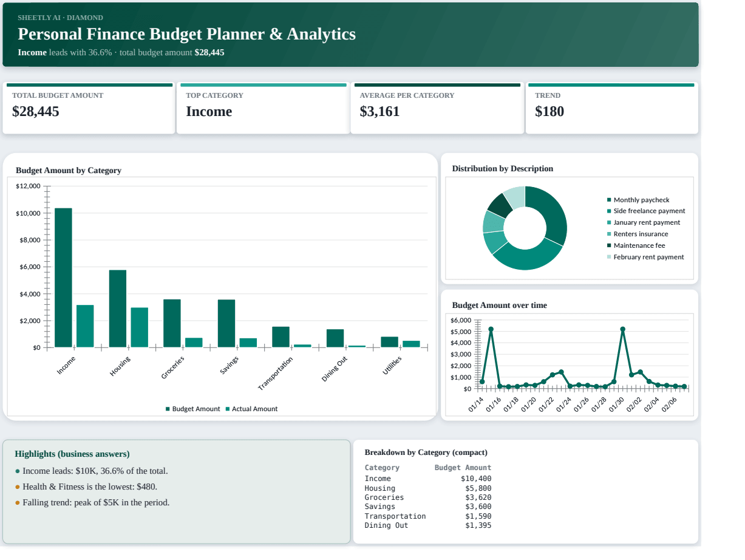Click the 'Income leads: $10K' highlight
Screen dimensions: 745x560
pyautogui.click(x=91, y=471)
